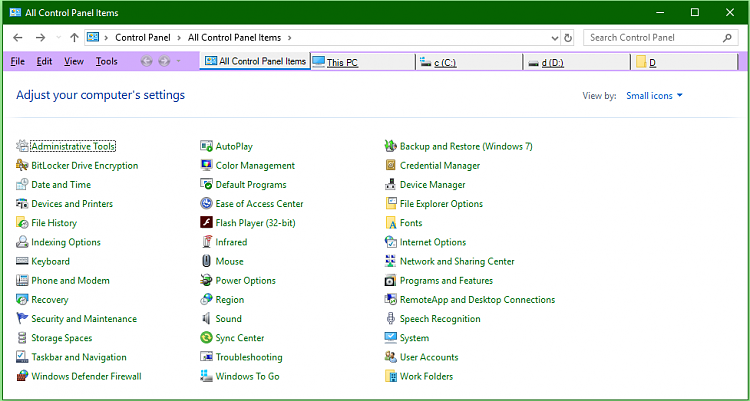Click the Flash Player (32-bit) icon
The width and height of the screenshot is (750, 401).
pos(206,223)
